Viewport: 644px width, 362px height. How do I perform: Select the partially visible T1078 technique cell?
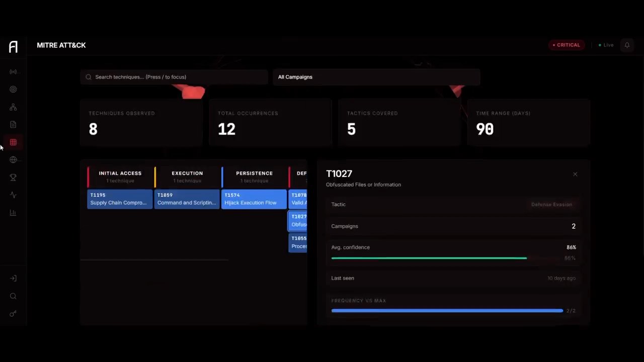click(298, 199)
